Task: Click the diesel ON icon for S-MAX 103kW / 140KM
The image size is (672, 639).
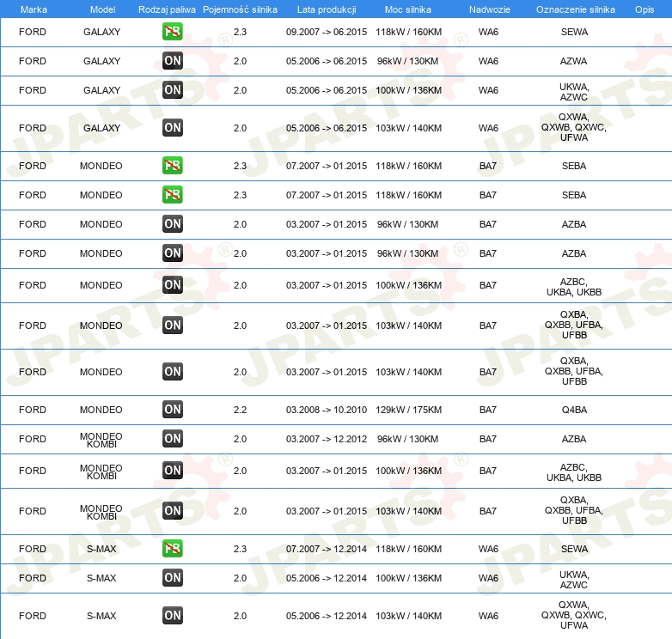Action: pyautogui.click(x=172, y=616)
